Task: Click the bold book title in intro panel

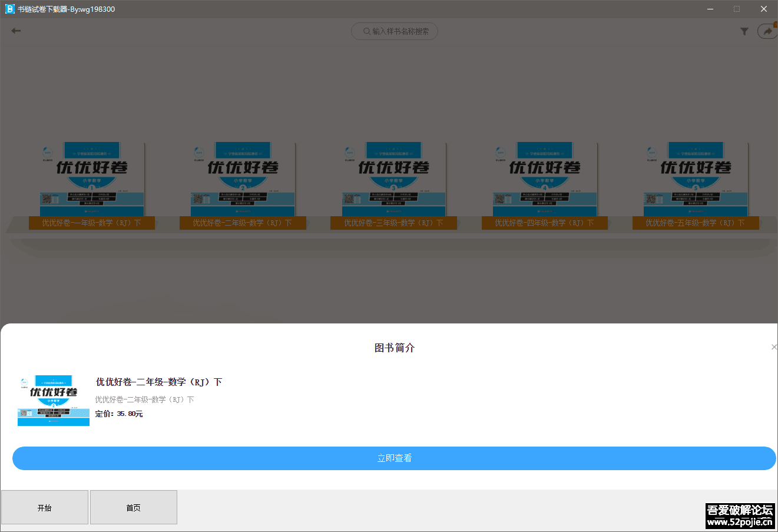Action: click(159, 382)
